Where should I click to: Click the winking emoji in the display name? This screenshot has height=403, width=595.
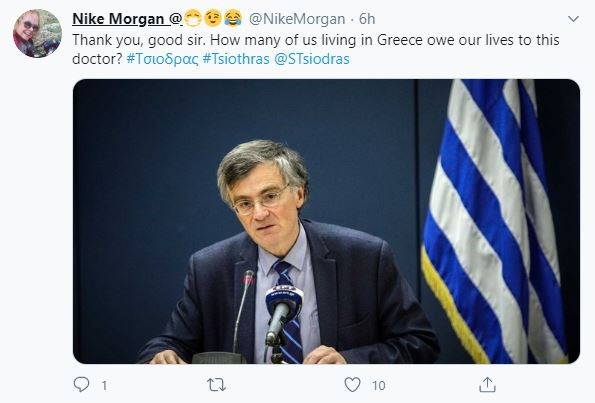pyautogui.click(x=213, y=18)
